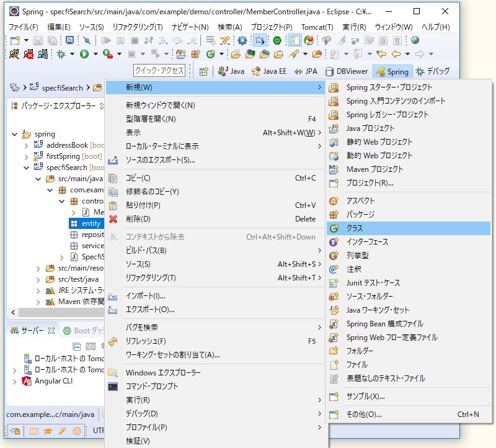Click the globe web browser toolbar icon

coord(415,40)
